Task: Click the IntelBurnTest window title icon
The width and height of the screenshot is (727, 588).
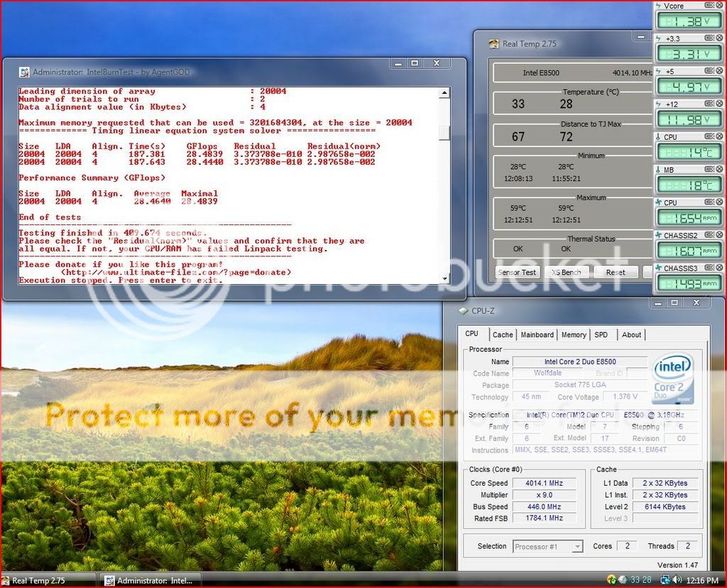Action: pyautogui.click(x=23, y=72)
